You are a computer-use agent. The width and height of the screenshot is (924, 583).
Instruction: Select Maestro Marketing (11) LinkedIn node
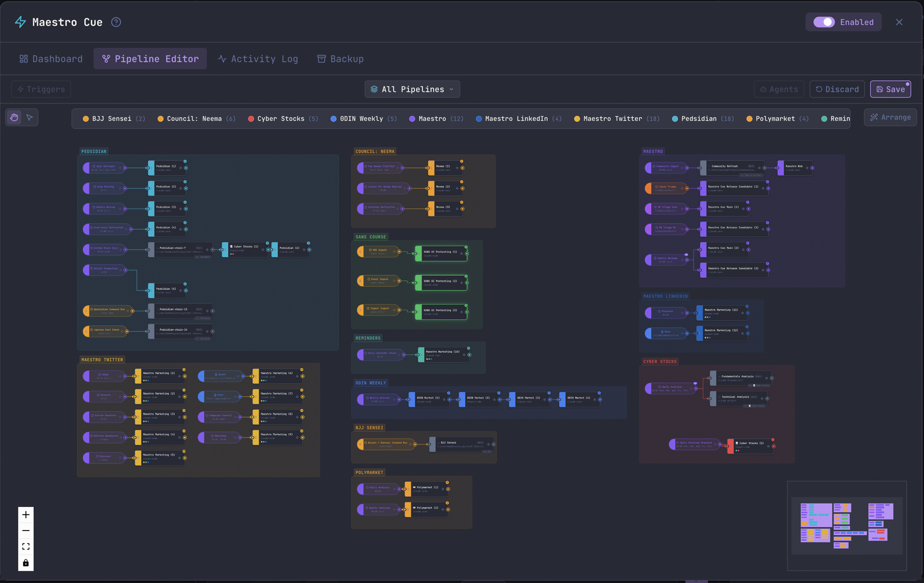coord(722,312)
